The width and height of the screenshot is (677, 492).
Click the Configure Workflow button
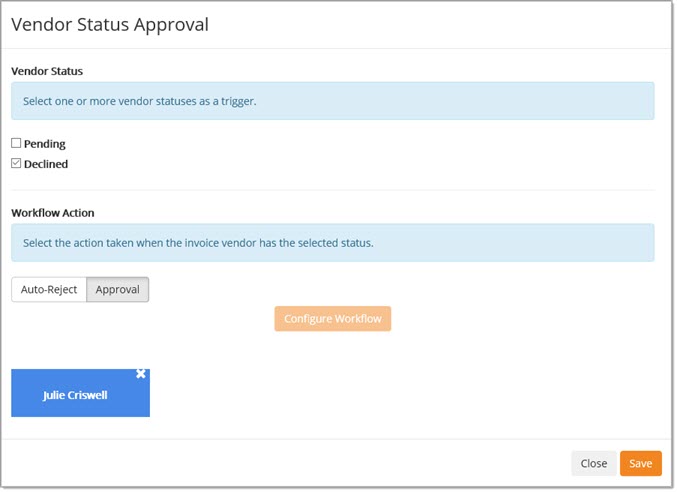332,319
